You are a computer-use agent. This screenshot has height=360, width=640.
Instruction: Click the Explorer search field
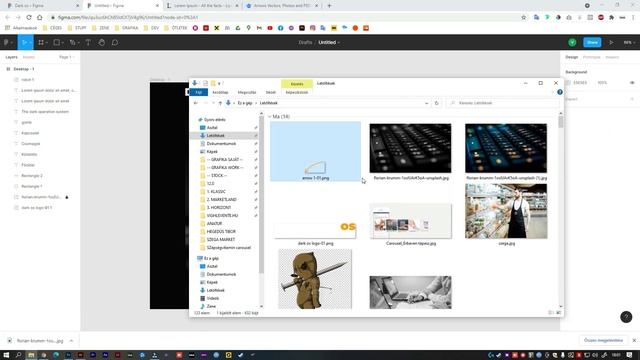click(x=503, y=103)
